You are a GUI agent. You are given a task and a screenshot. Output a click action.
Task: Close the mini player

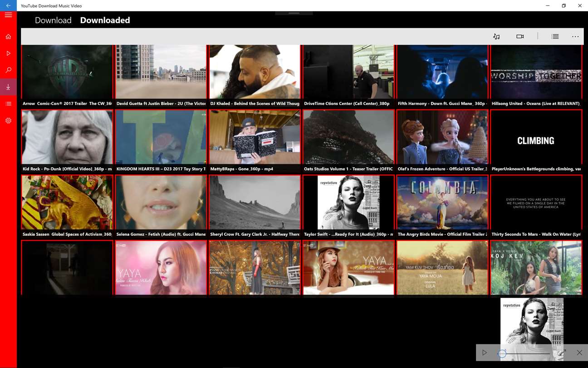(579, 353)
